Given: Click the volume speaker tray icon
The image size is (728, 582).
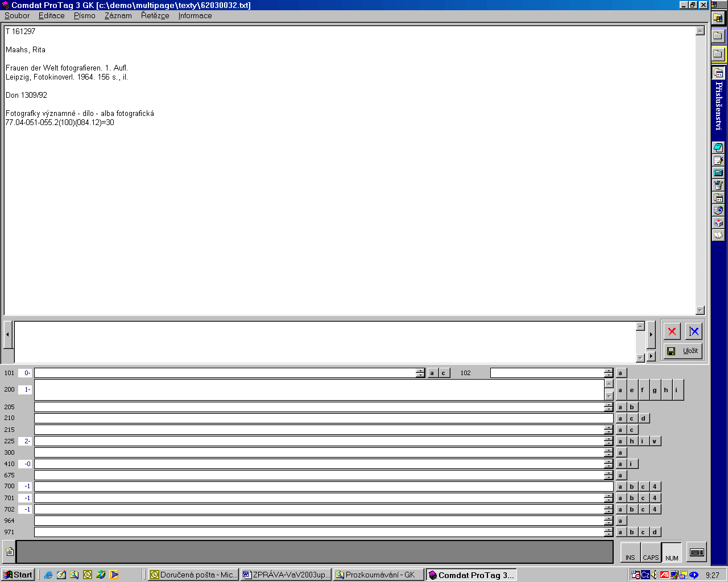Looking at the screenshot, I should [653, 575].
